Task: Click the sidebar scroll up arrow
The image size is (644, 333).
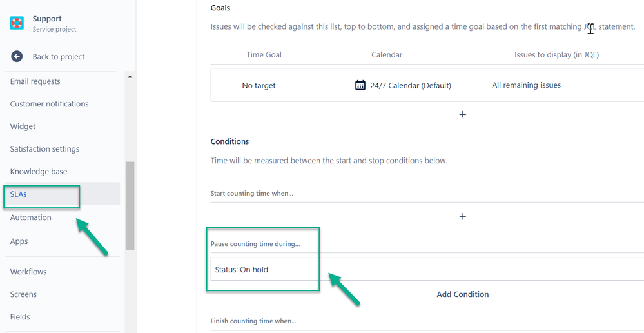Action: 130,77
